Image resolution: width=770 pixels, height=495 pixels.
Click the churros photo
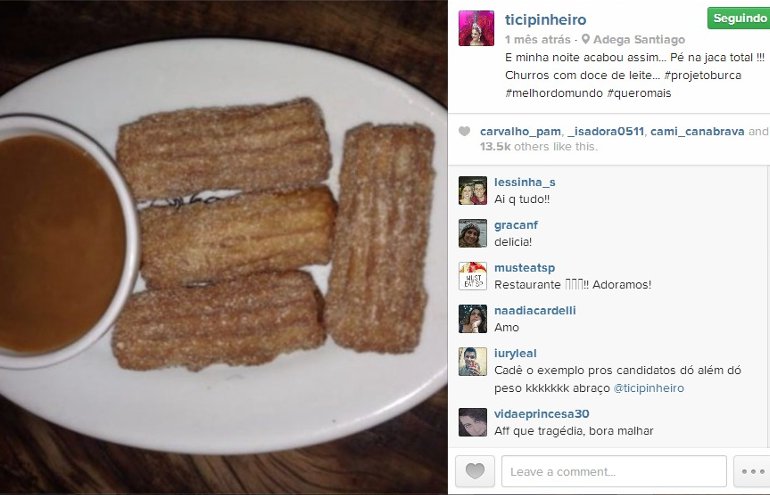point(223,248)
